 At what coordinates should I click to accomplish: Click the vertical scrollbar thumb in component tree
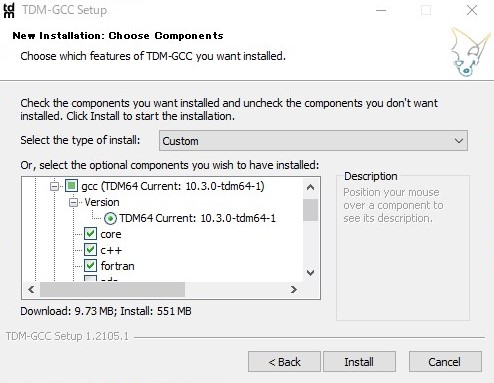click(x=310, y=210)
